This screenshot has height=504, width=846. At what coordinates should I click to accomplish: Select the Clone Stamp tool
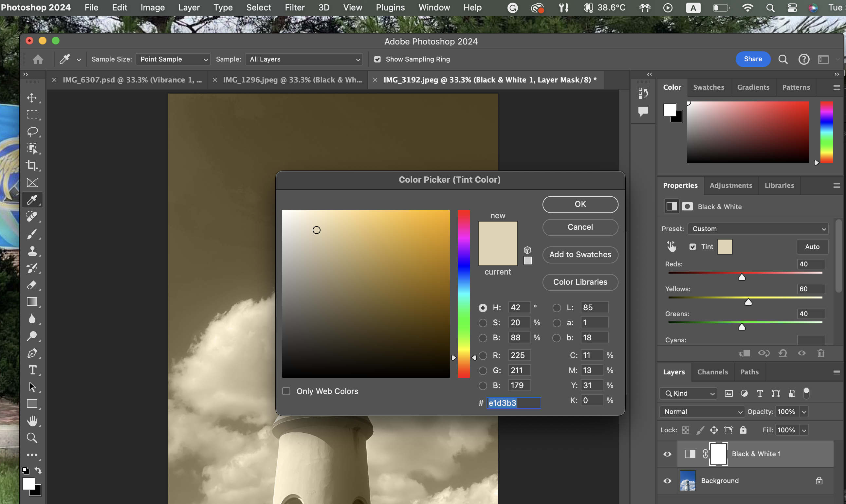point(32,251)
